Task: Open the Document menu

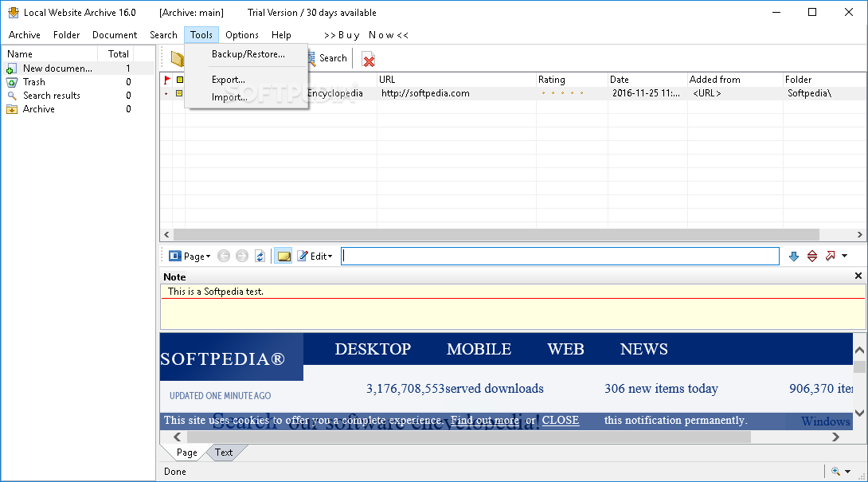Action: pos(115,35)
